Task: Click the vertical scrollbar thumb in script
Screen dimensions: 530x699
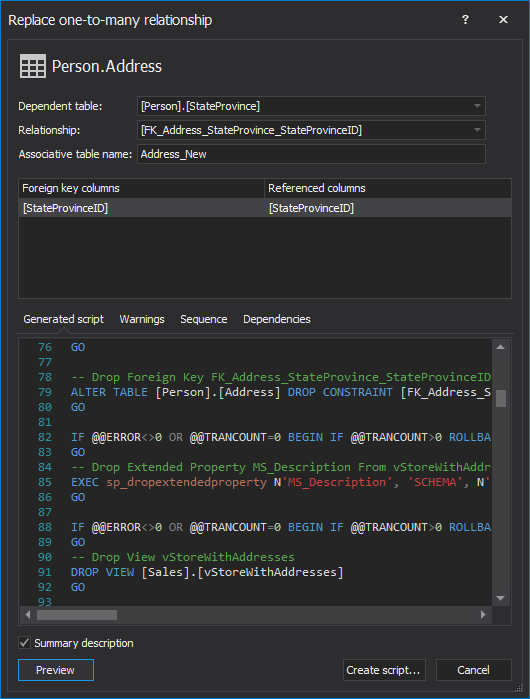Action: click(501, 398)
